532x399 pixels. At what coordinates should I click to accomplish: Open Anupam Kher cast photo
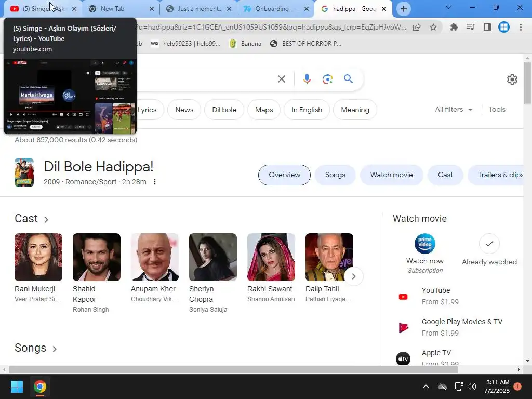click(x=155, y=257)
